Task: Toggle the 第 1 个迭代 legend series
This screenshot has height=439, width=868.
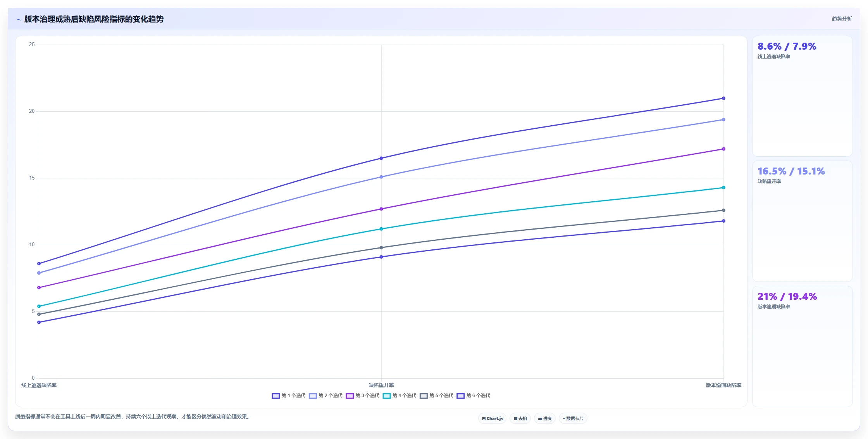Action: tap(289, 396)
